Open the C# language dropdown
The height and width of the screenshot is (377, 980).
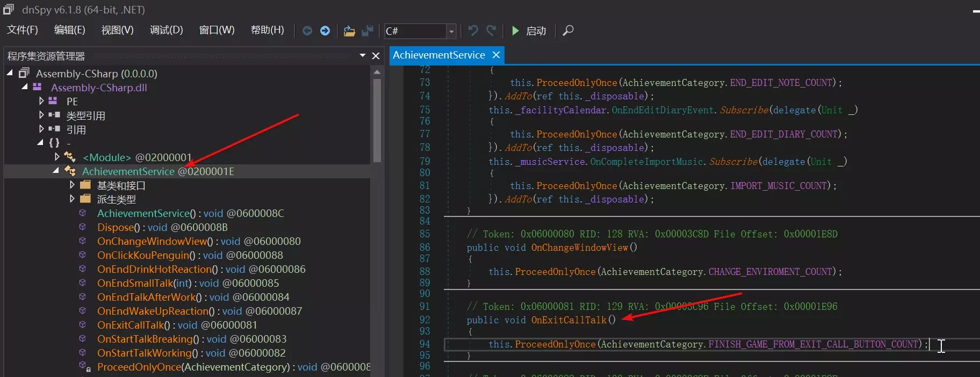451,31
